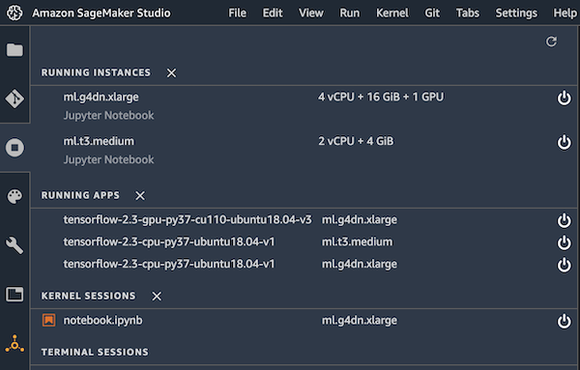Open the Kernel menu
Screen dimensions: 580x370
coord(392,13)
